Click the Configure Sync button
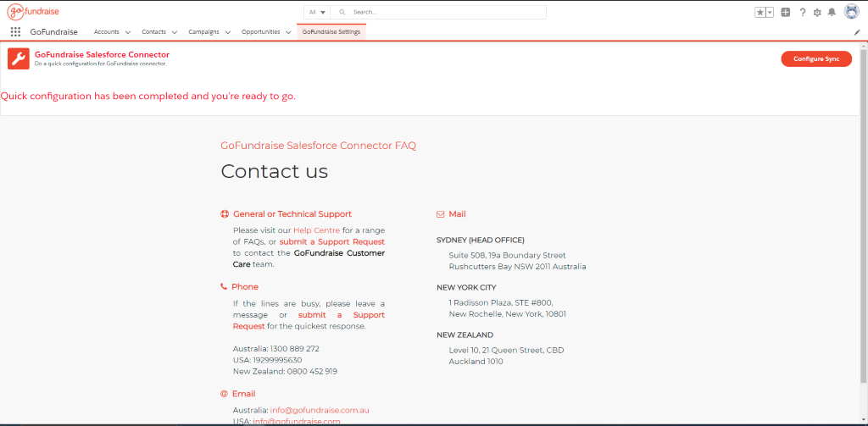This screenshot has height=426, width=868. click(x=816, y=58)
